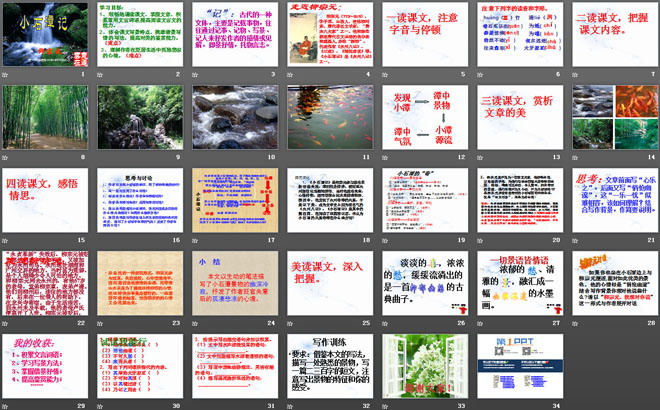Viewport: 660px width, 410px height.
Task: Click the animation star under slide 3
Action: click(x=195, y=75)
